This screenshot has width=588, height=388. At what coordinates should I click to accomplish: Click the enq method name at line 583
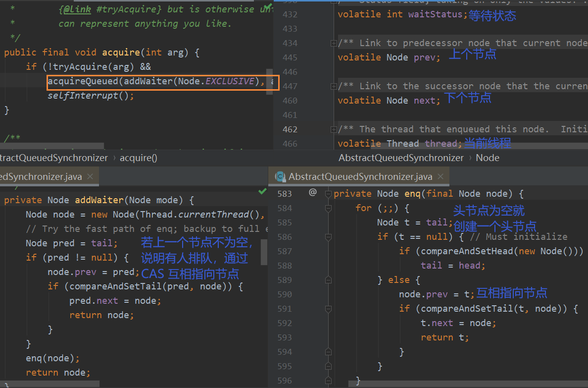click(x=412, y=194)
